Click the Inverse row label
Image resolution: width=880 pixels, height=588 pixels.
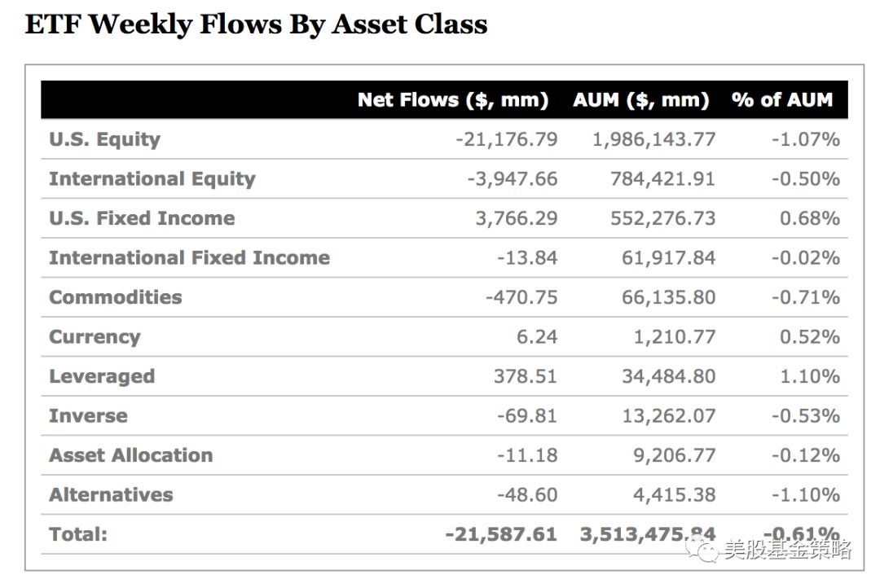click(x=88, y=416)
